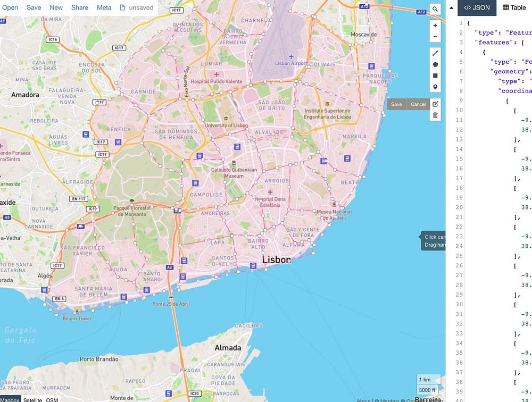Click the New menu item
Image resolution: width=532 pixels, height=402 pixels.
(56, 7)
